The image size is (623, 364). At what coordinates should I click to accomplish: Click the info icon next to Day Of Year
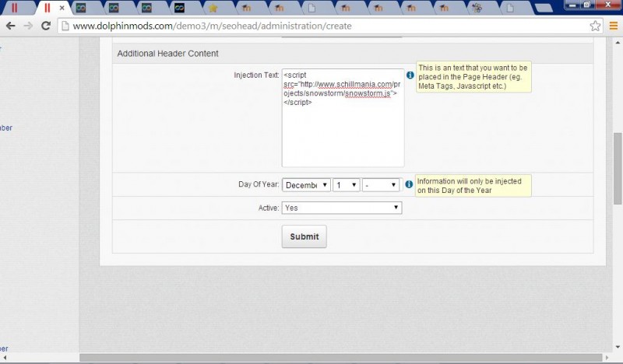409,184
